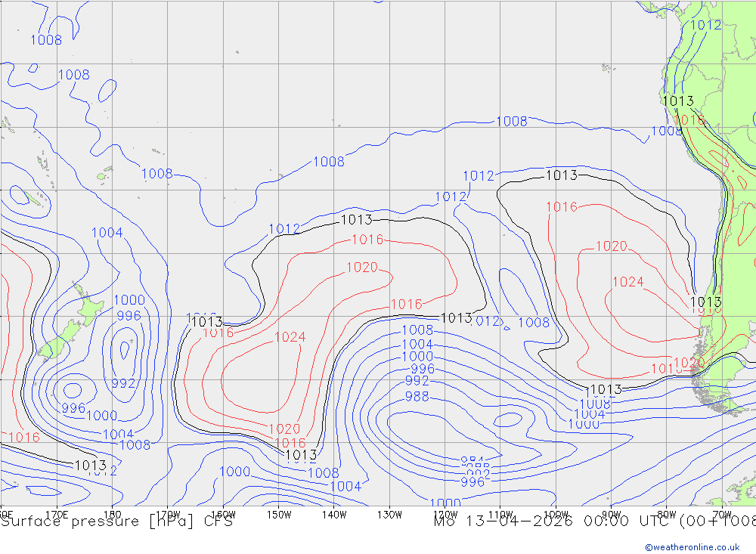Click the 150W longitude axis label

(x=279, y=515)
